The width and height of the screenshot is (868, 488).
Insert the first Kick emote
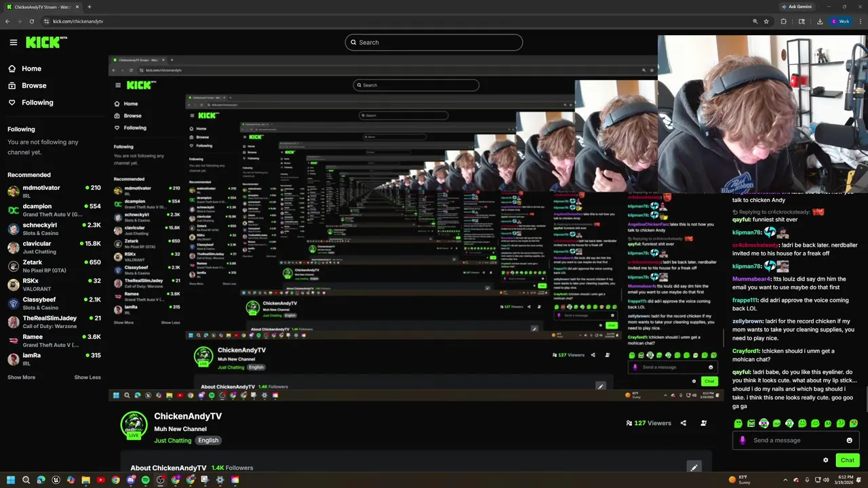pyautogui.click(x=738, y=424)
